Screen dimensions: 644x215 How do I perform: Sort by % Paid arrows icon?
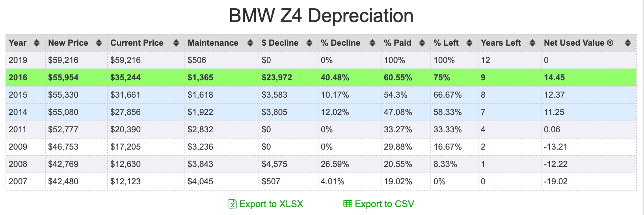[422, 43]
